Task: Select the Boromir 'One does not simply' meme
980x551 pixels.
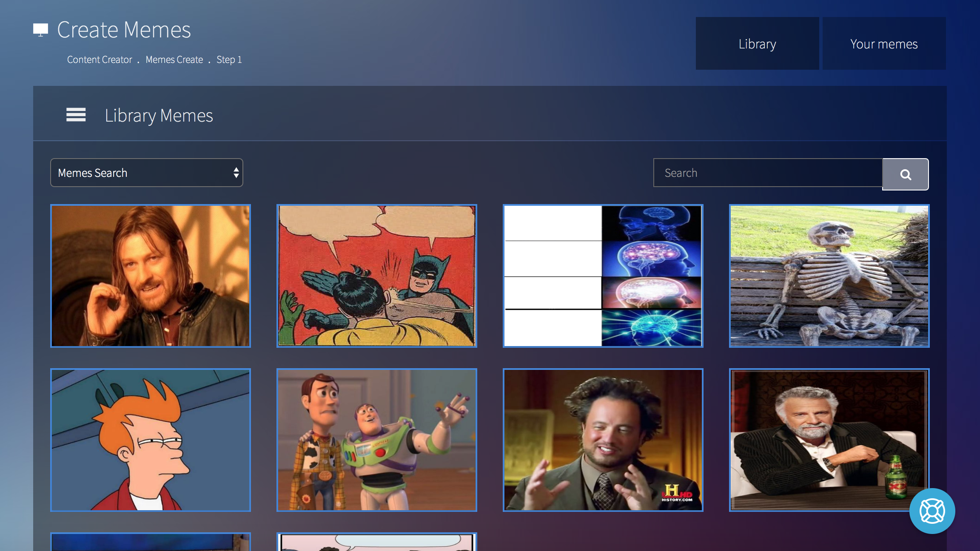Action: click(151, 276)
